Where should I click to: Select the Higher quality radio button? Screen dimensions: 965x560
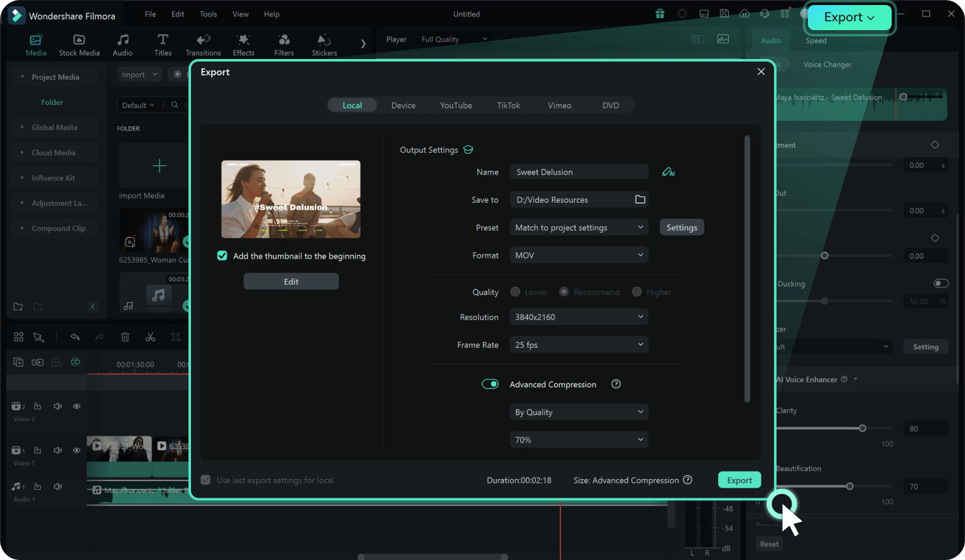(x=637, y=292)
